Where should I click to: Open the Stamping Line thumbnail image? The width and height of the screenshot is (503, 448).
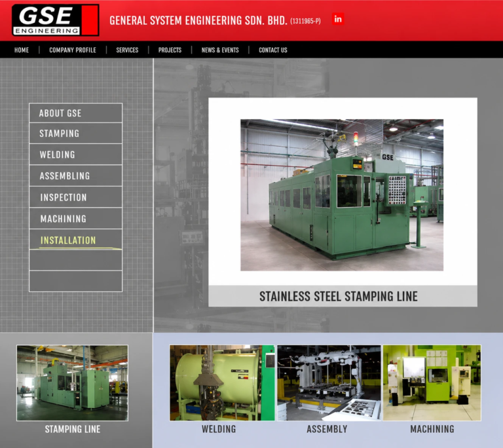click(x=72, y=383)
